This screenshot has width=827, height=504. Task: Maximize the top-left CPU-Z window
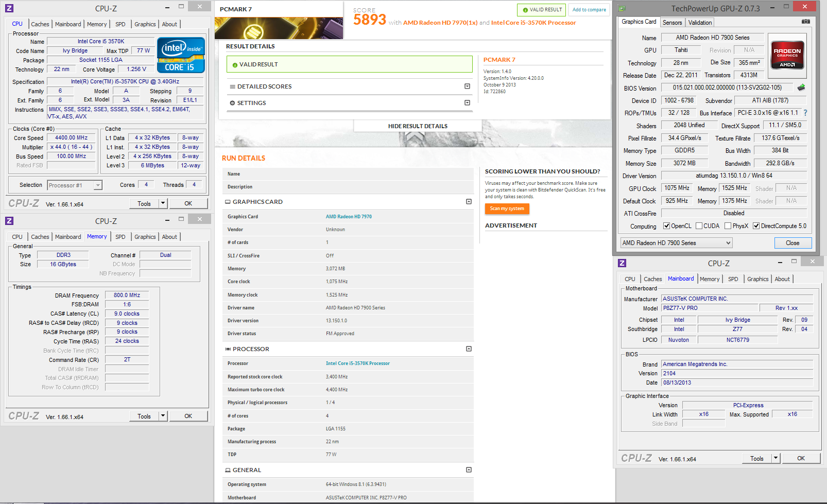coord(181,7)
